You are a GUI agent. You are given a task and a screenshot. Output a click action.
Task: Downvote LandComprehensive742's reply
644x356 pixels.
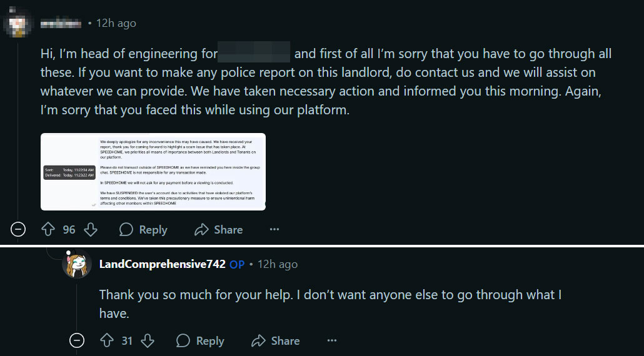click(x=148, y=340)
